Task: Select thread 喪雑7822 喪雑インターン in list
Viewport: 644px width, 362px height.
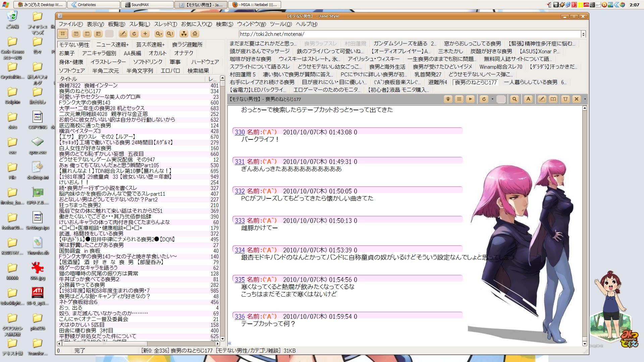Action: click(139, 85)
